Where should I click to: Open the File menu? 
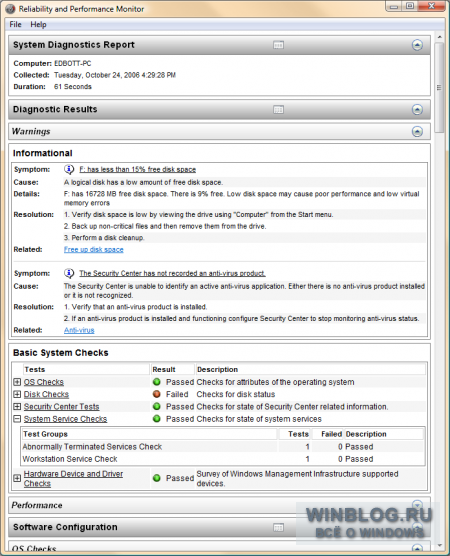[x=15, y=24]
